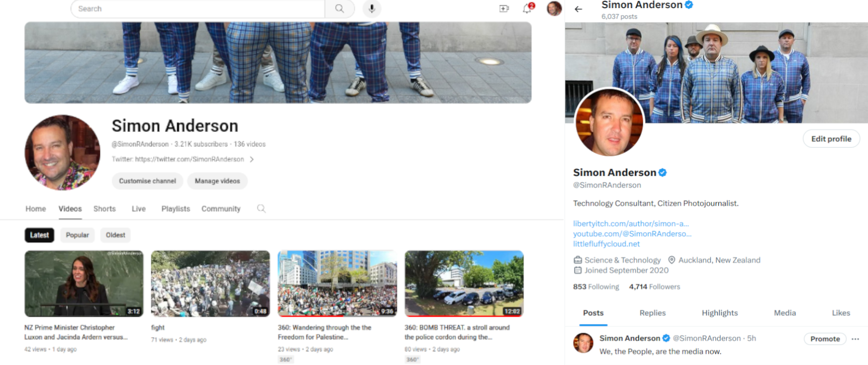Click the Customise channel button
The width and height of the screenshot is (868, 365).
(x=147, y=181)
